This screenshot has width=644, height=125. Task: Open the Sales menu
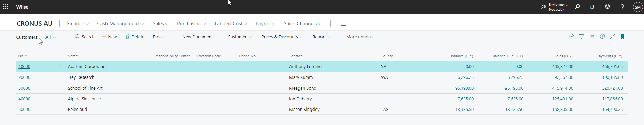[x=160, y=24]
